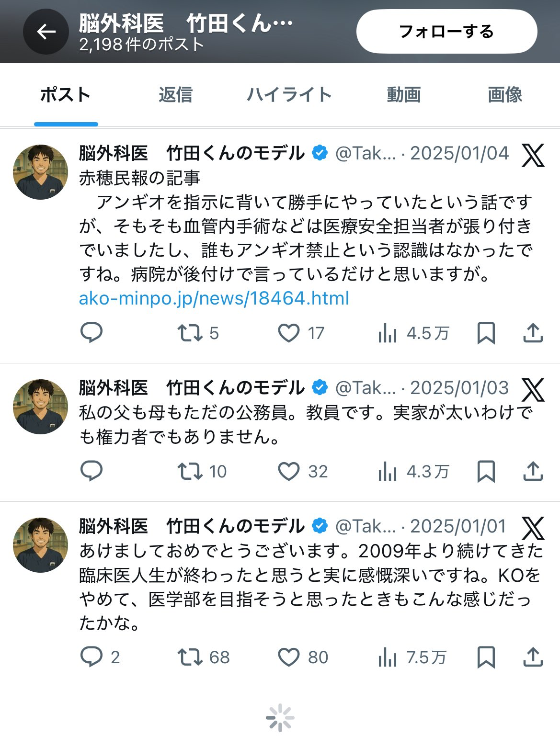
Task: Share the 2025/01/01 post
Action: click(x=533, y=657)
